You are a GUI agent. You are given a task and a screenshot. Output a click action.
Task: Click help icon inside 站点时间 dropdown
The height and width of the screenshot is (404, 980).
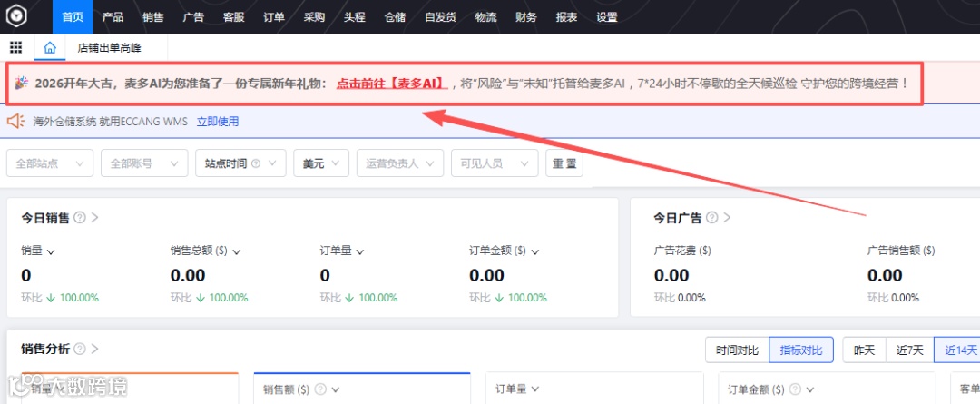click(256, 163)
